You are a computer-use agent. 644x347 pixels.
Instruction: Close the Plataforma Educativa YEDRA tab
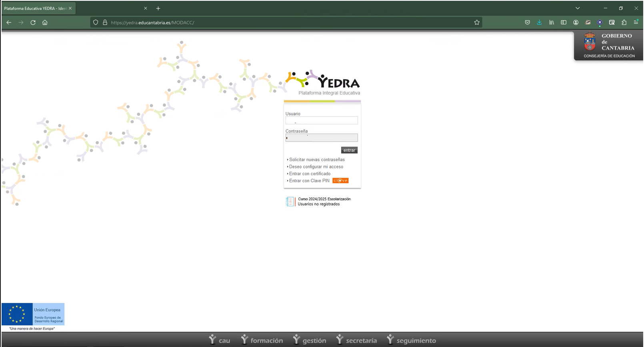pyautogui.click(x=70, y=8)
